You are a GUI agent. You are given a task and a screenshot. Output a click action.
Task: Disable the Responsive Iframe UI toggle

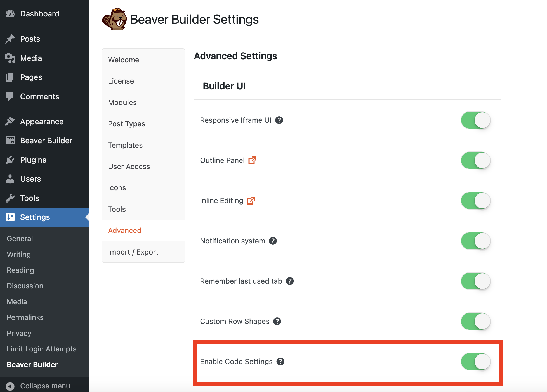click(x=475, y=120)
